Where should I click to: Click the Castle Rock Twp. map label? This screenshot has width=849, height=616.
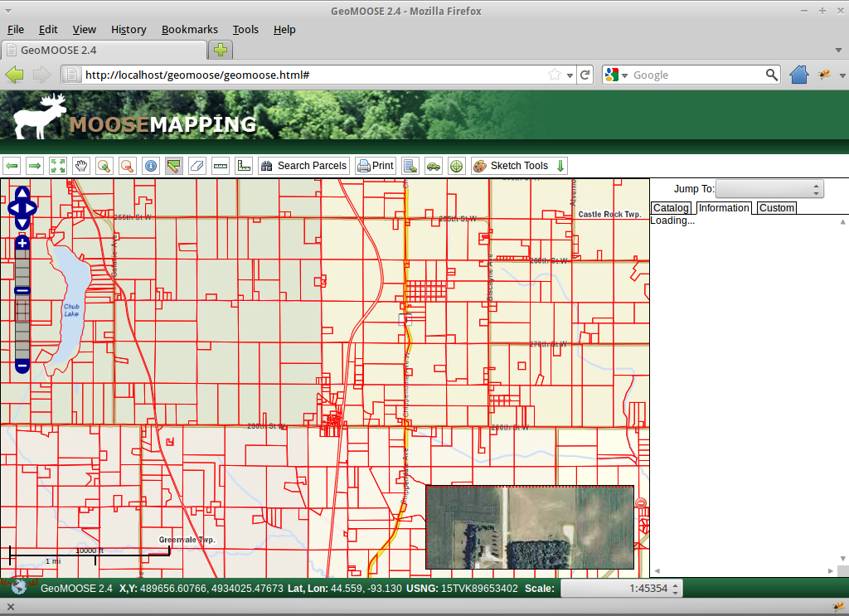(609, 215)
